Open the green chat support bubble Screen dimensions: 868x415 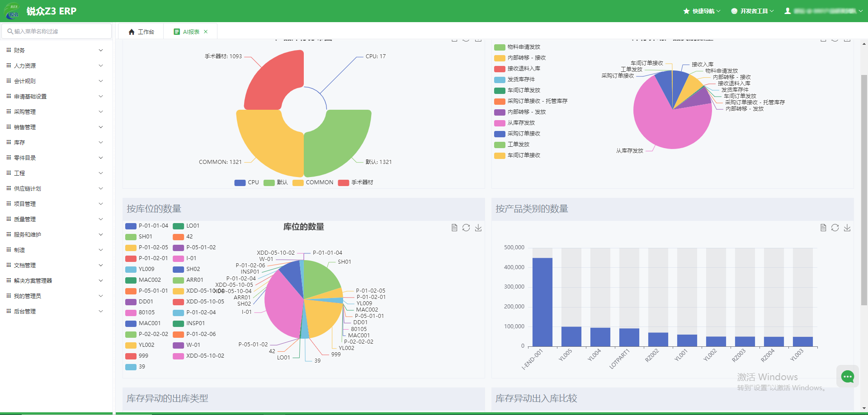(x=848, y=376)
